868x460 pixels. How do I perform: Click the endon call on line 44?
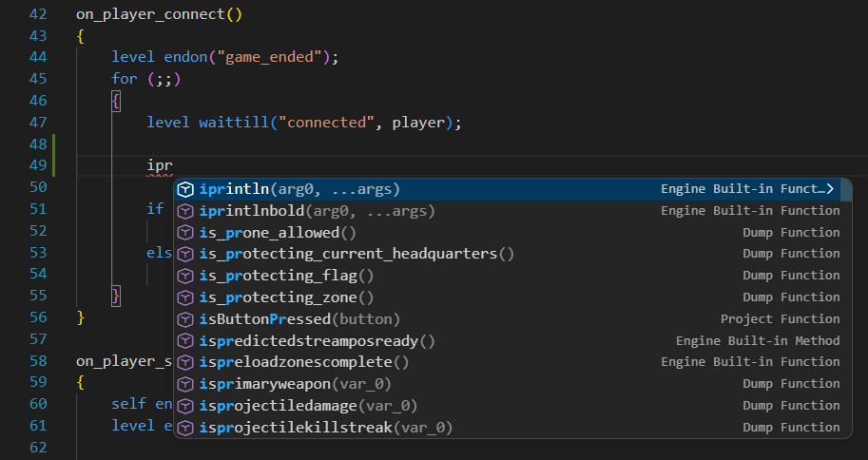click(x=185, y=57)
